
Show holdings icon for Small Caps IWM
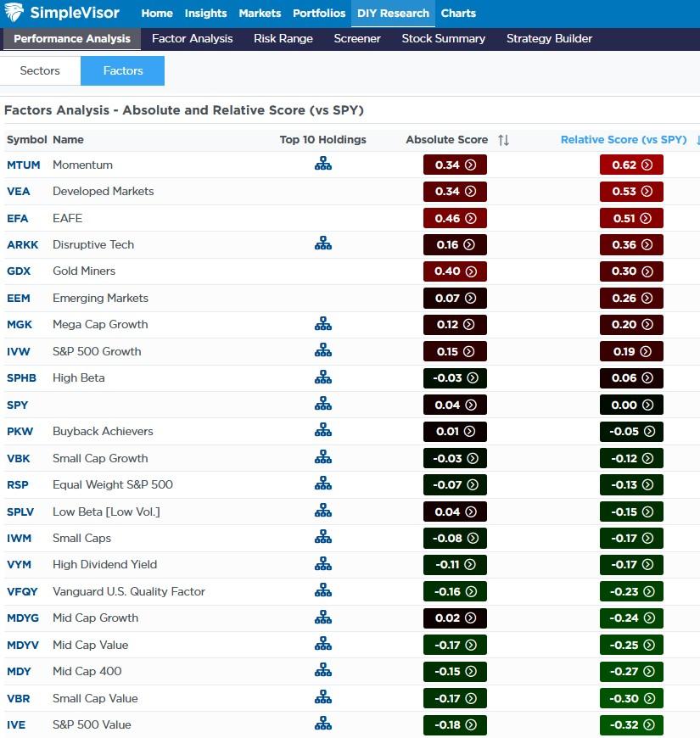[x=322, y=538]
